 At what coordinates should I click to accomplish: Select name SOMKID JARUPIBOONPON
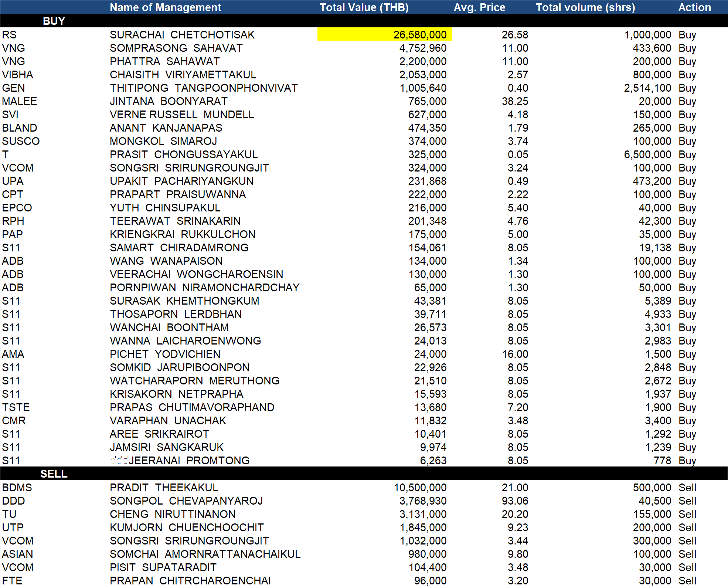point(180,367)
